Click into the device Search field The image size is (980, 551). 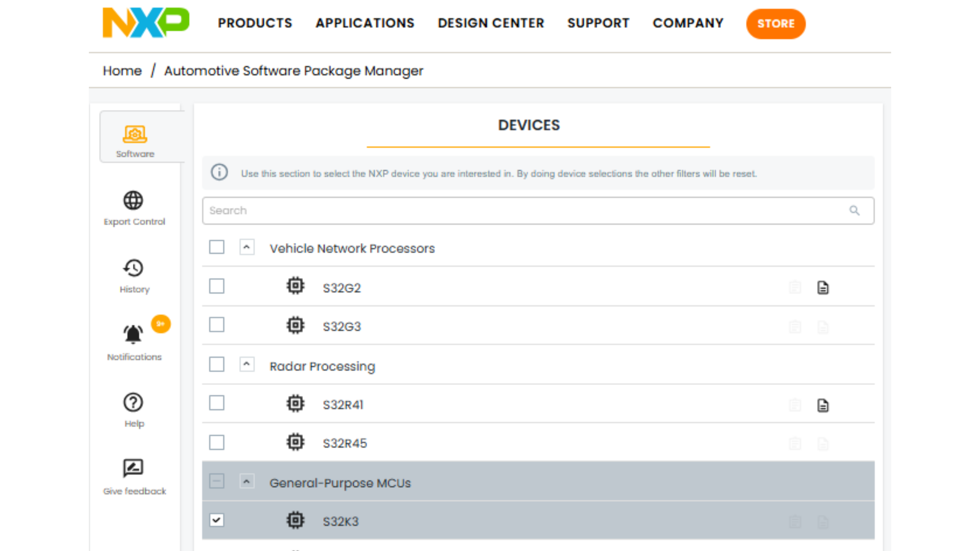coord(538,210)
